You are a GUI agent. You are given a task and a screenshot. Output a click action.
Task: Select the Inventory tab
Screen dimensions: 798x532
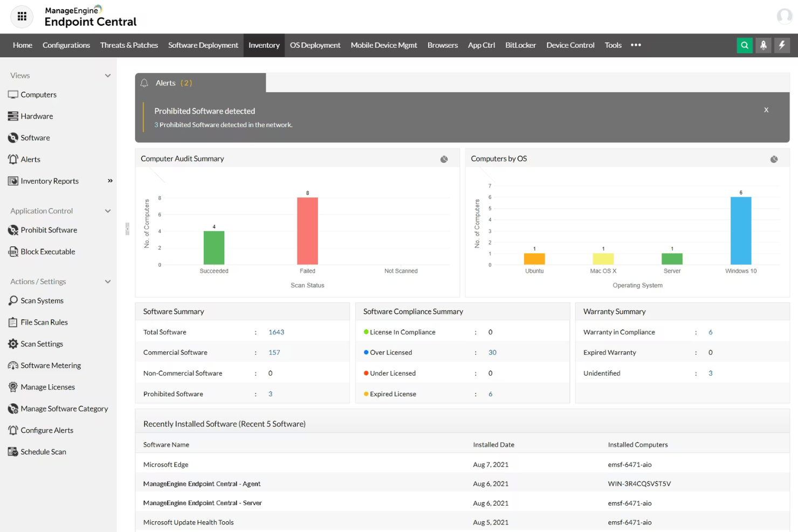point(264,45)
